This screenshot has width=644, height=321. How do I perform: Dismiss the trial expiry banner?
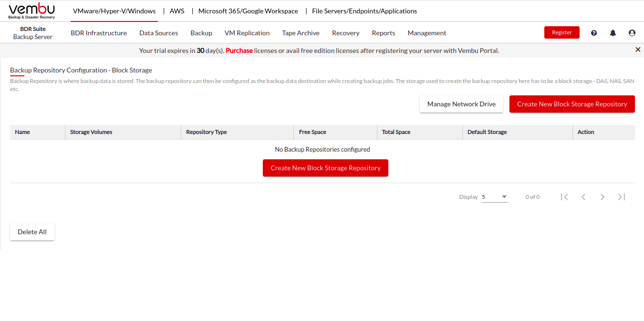[x=638, y=50]
